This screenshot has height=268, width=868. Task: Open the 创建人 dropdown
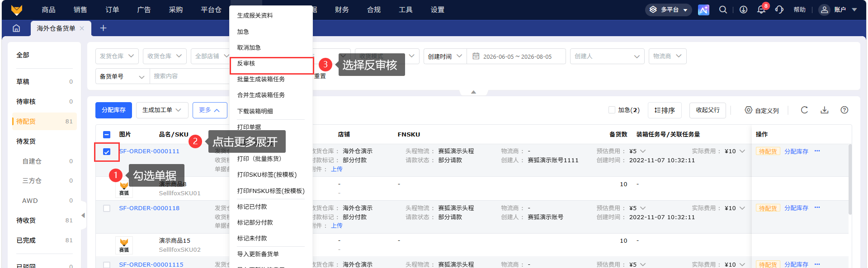click(607, 56)
